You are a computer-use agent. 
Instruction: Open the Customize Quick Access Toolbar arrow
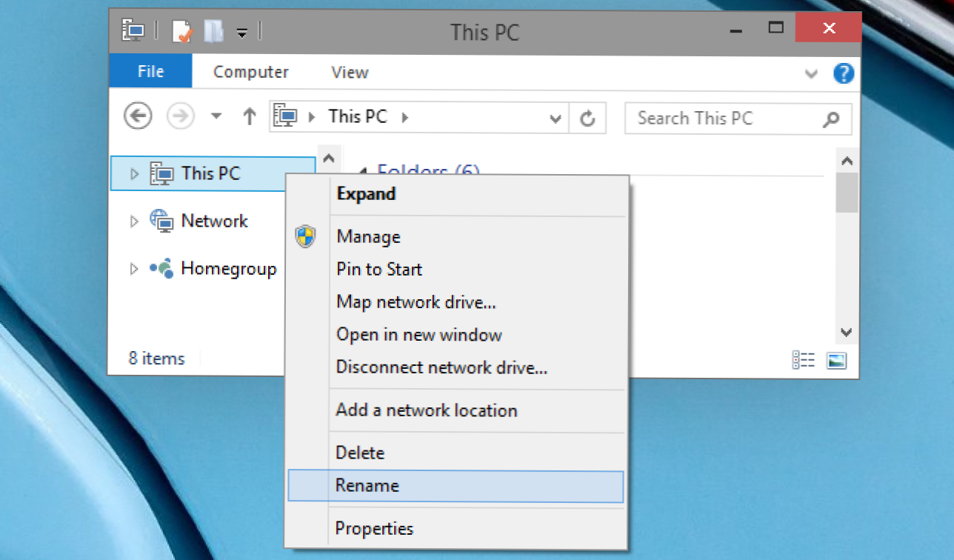click(241, 33)
